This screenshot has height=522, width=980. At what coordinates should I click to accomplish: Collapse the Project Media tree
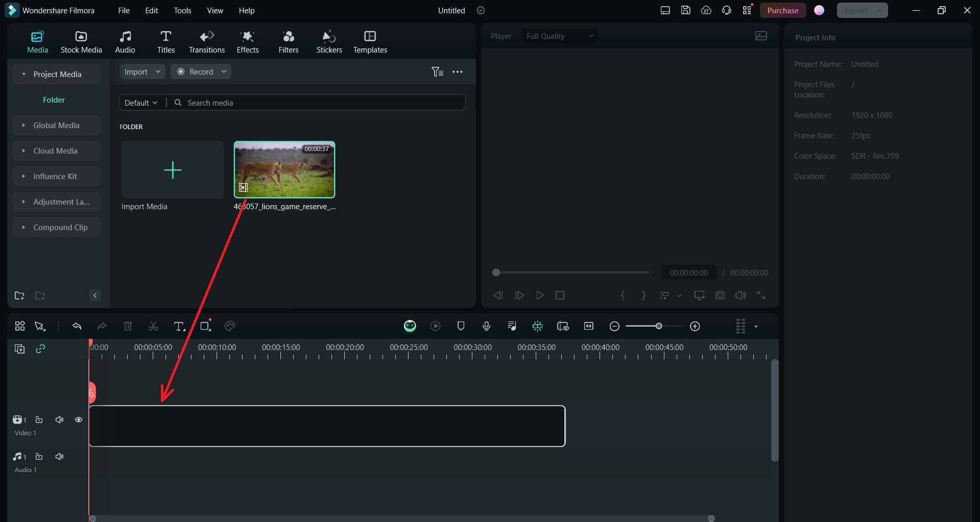pyautogui.click(x=23, y=74)
